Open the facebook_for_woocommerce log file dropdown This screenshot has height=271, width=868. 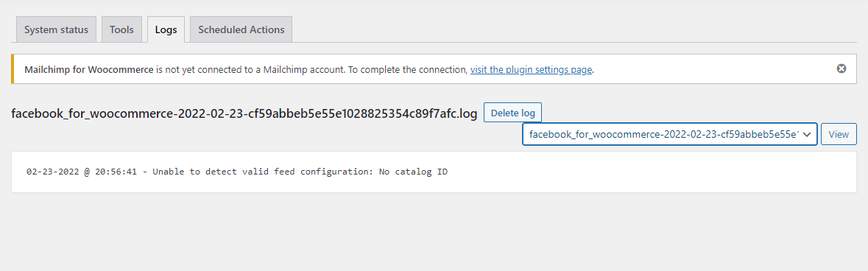point(670,134)
